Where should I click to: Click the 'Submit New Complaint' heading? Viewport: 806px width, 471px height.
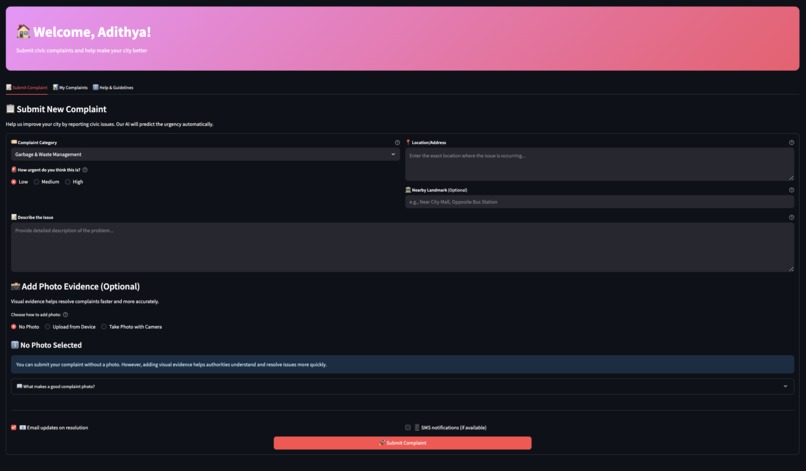pyautogui.click(x=57, y=109)
